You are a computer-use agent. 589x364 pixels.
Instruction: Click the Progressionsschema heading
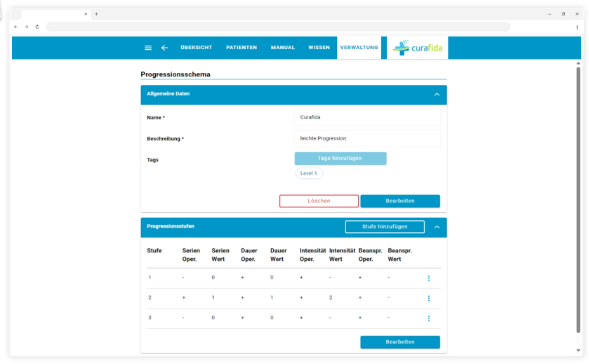pyautogui.click(x=176, y=74)
